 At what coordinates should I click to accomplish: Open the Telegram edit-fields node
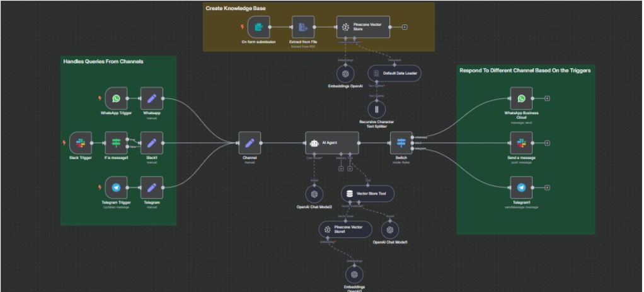(152, 187)
